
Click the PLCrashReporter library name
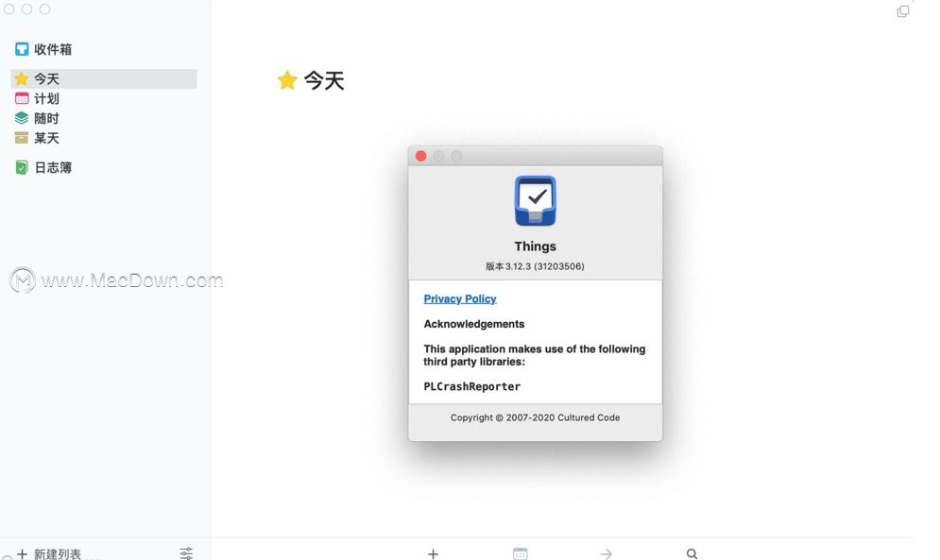pyautogui.click(x=471, y=387)
